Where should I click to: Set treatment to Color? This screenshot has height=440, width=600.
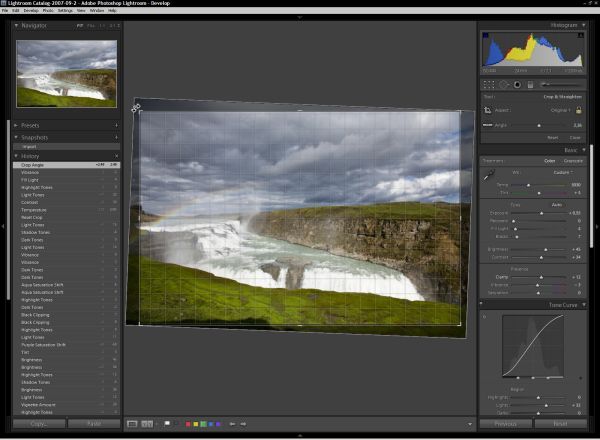549,160
